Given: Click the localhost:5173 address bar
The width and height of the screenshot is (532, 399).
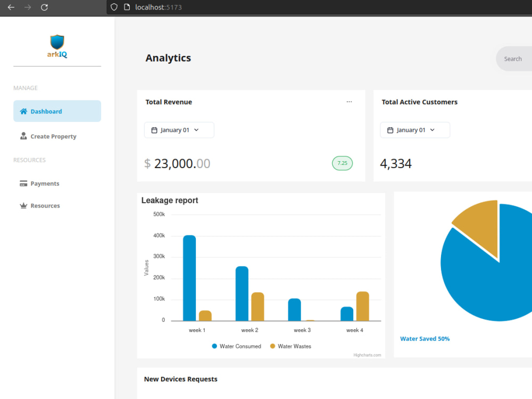Looking at the screenshot, I should click(319, 7).
